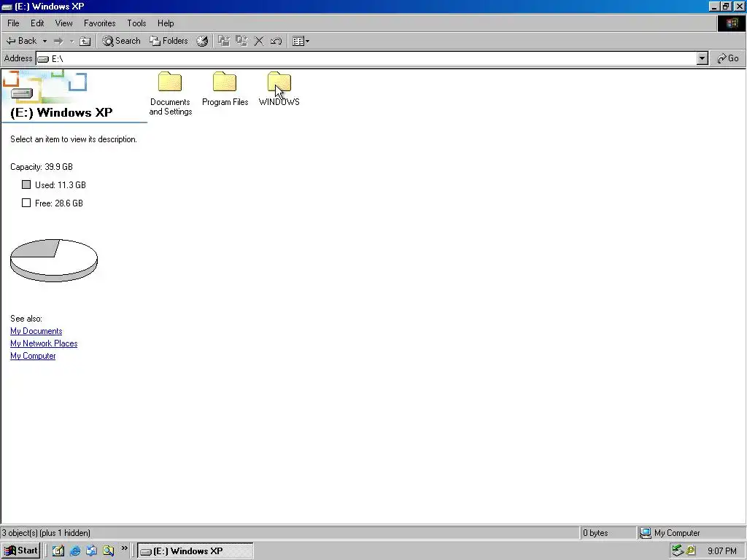This screenshot has height=560, width=747.
Task: Click the Windows logo throbber icon
Action: click(731, 23)
